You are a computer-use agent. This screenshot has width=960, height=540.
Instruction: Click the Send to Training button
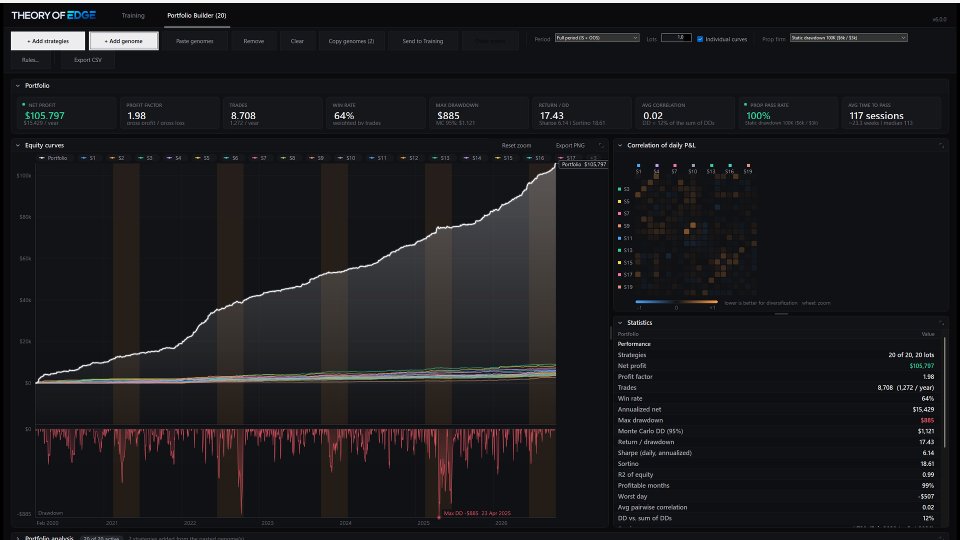(422, 41)
